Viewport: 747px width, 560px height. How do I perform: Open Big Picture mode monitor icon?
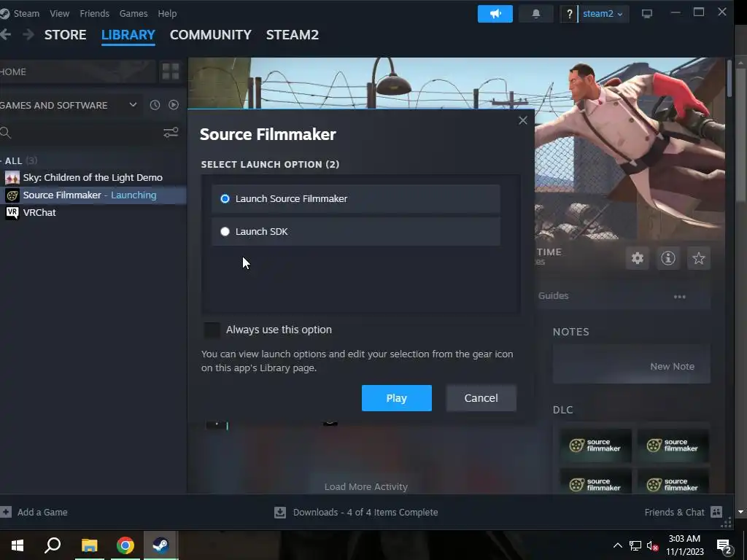[x=646, y=14]
